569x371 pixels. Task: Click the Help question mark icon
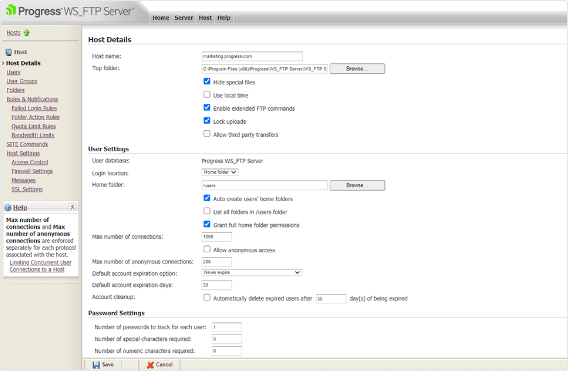point(8,208)
